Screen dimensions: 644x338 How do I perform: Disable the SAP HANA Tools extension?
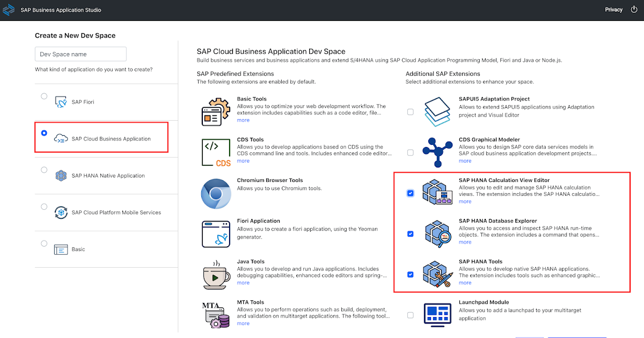(411, 274)
